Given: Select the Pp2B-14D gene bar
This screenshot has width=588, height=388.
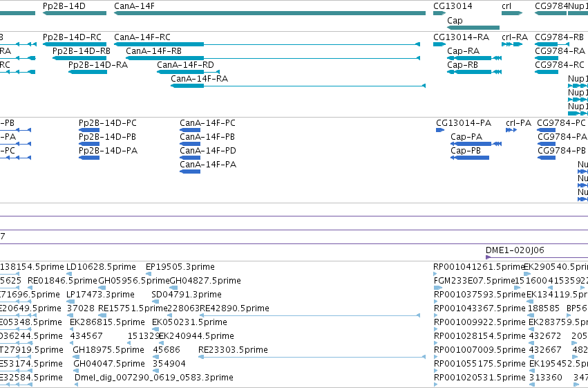Looking at the screenshot, I should click(75, 13).
